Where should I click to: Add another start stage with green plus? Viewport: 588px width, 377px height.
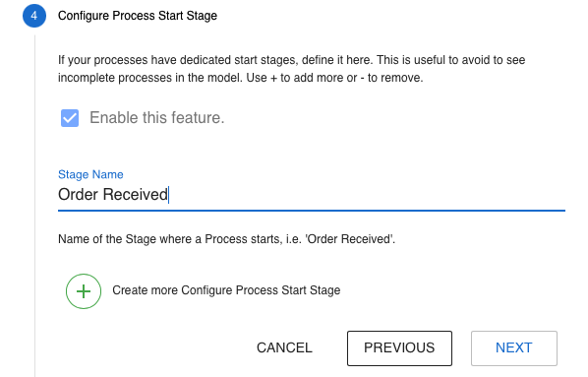click(x=84, y=291)
